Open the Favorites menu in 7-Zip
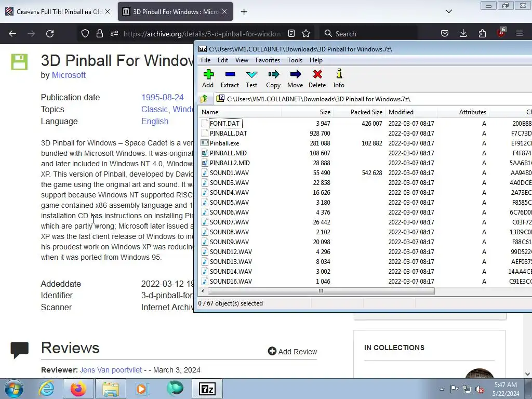532x399 pixels. pyautogui.click(x=268, y=60)
